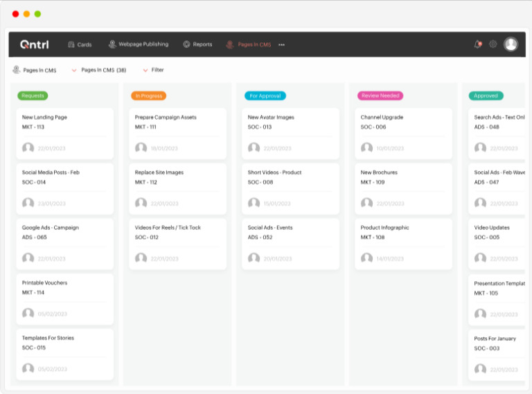Open the more options ellipsis menu

coord(282,45)
